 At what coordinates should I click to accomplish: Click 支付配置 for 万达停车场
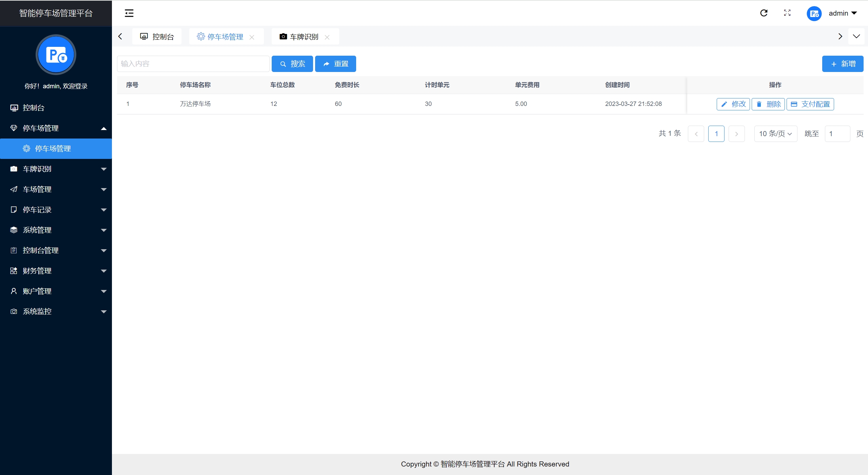point(810,104)
